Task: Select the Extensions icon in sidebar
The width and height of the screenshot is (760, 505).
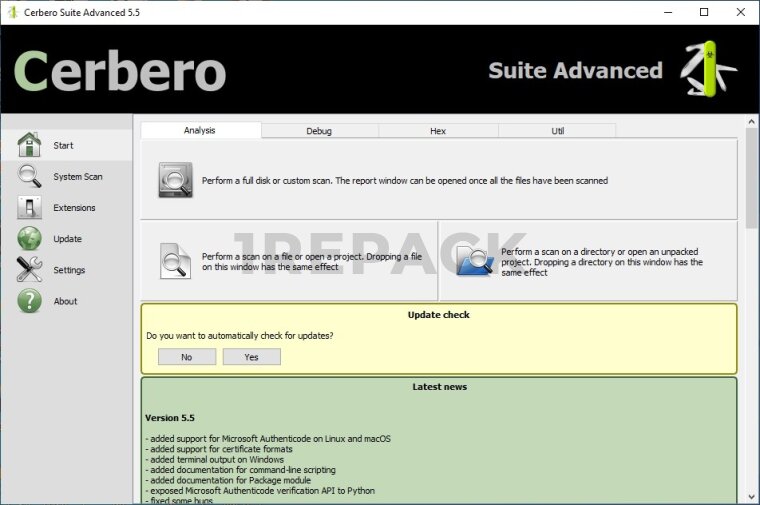Action: (29, 208)
